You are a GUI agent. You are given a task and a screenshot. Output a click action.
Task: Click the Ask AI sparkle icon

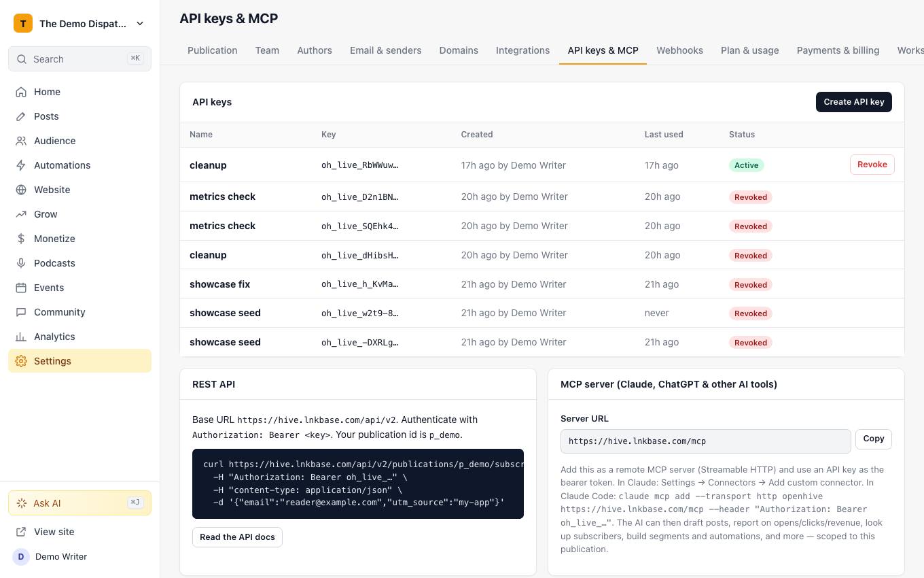click(21, 503)
